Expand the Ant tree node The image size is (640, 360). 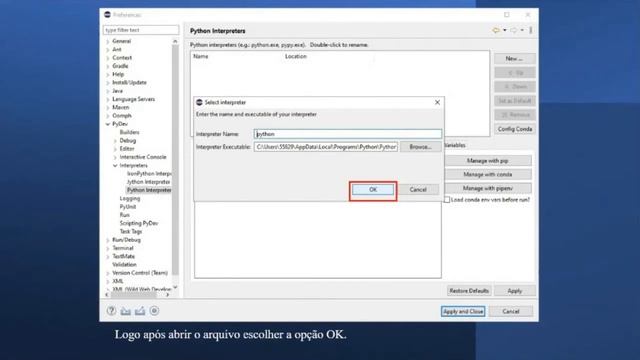(x=108, y=49)
